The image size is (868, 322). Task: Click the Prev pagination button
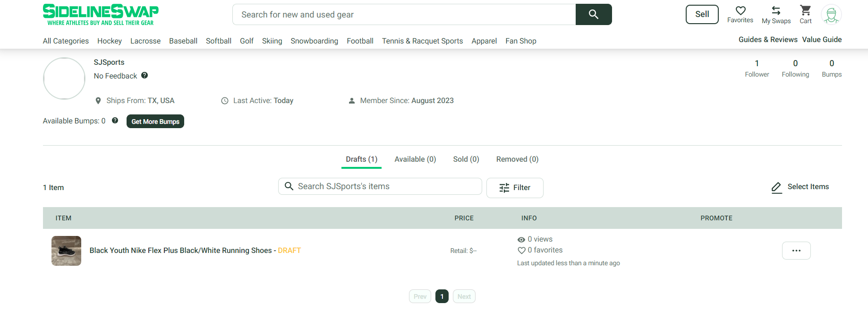click(420, 296)
